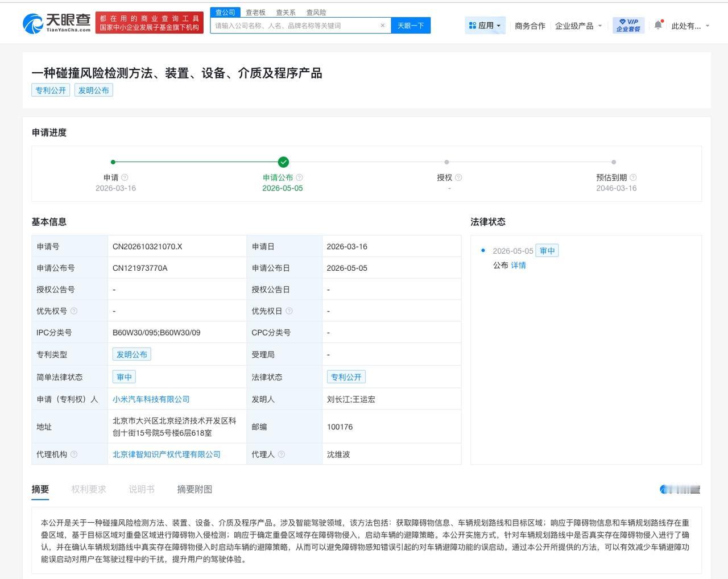
Task: Open agency 北京律智知识产权代理有限公司 link
Action: click(x=167, y=454)
